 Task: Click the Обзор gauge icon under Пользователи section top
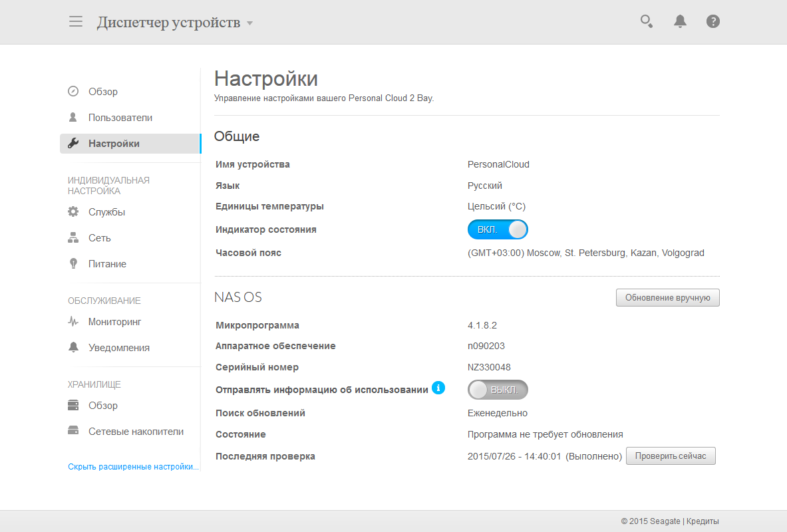coord(73,91)
